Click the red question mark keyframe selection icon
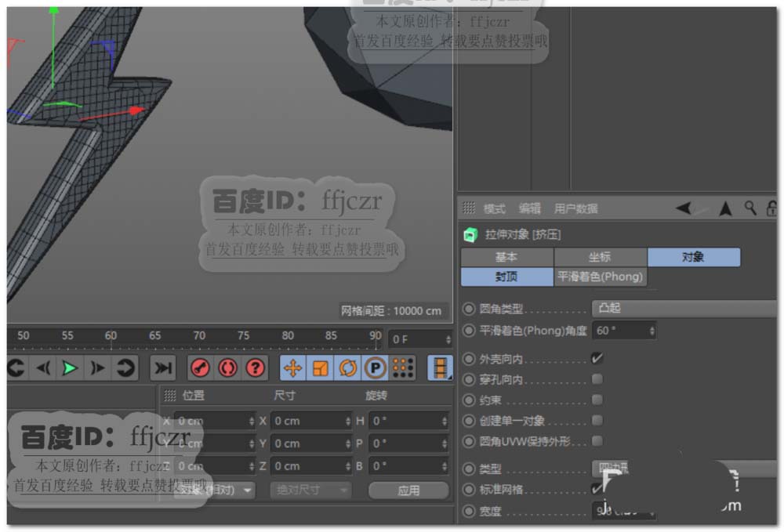Viewport: 784px width, 532px height. pos(255,367)
